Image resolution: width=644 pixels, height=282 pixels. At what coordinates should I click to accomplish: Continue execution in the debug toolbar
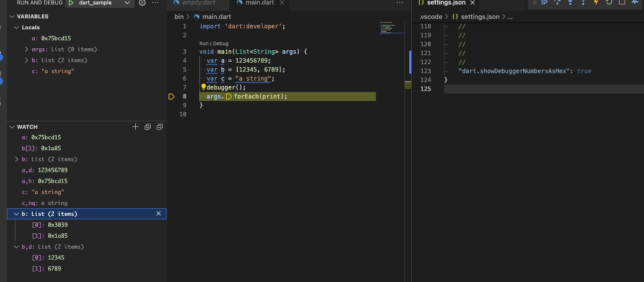(x=545, y=2)
